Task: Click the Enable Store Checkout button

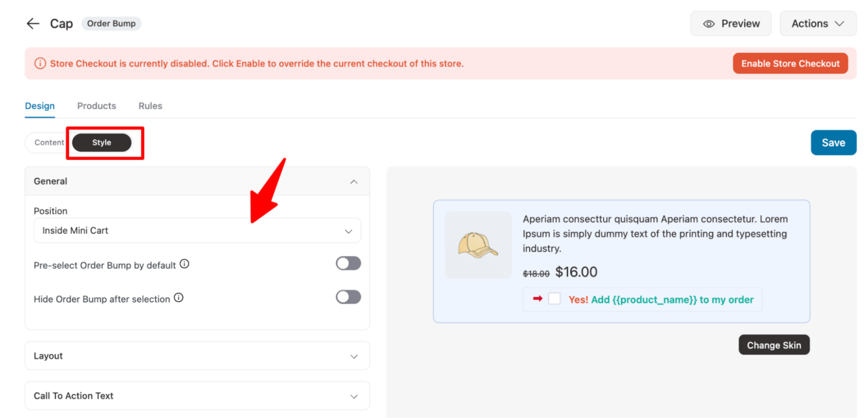Action: (790, 63)
